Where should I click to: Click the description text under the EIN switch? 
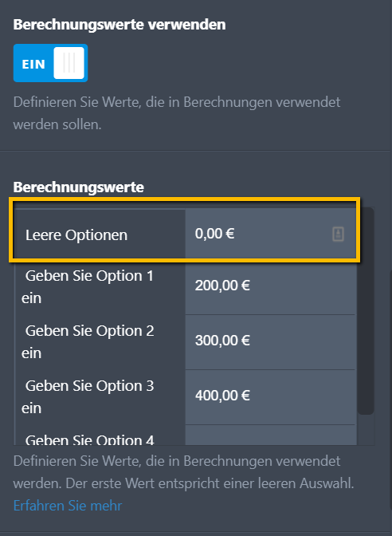pos(177,113)
